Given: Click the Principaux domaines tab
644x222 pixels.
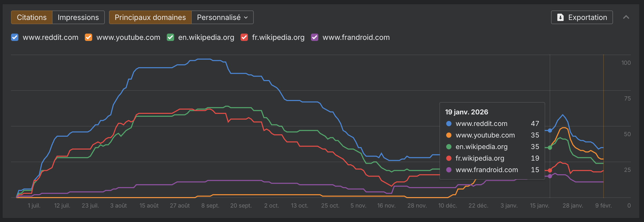Looking at the screenshot, I should click(150, 17).
